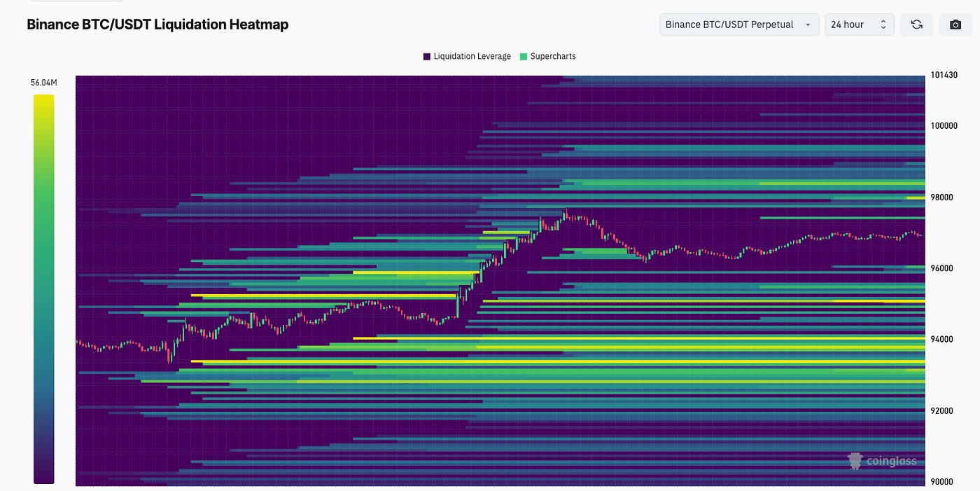Click the Supercharts green legend swatch
980x491 pixels.
(x=524, y=56)
